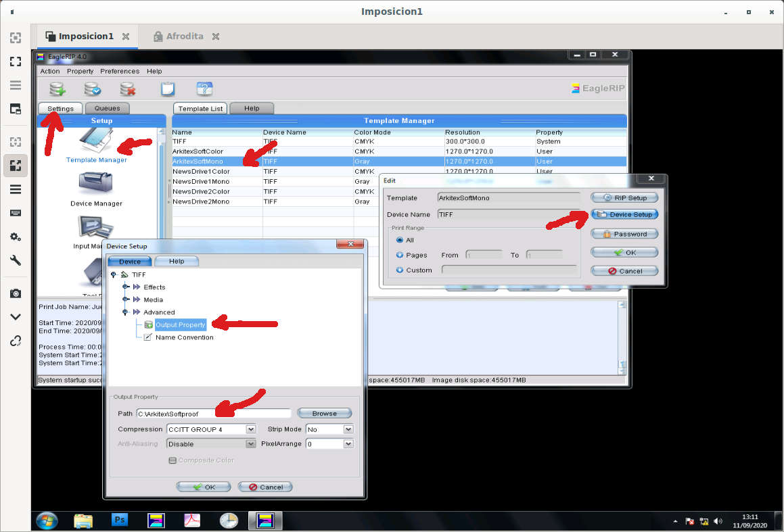Switch to the Queues tab
Image resolution: width=784 pixels, height=532 pixels.
(108, 108)
